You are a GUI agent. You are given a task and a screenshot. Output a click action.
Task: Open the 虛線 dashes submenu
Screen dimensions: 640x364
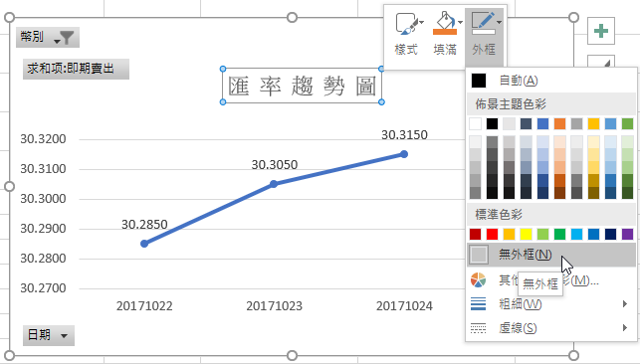[x=551, y=328]
